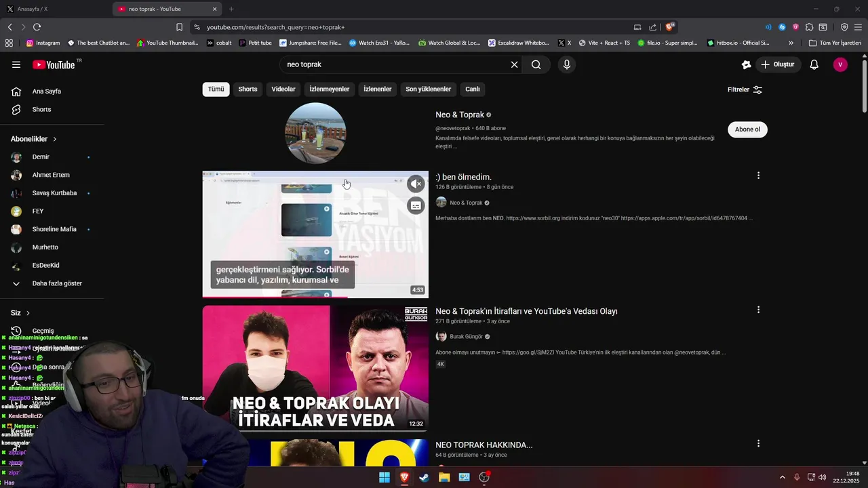Open the cobalt bookmark
868x488 pixels.
pyautogui.click(x=219, y=43)
